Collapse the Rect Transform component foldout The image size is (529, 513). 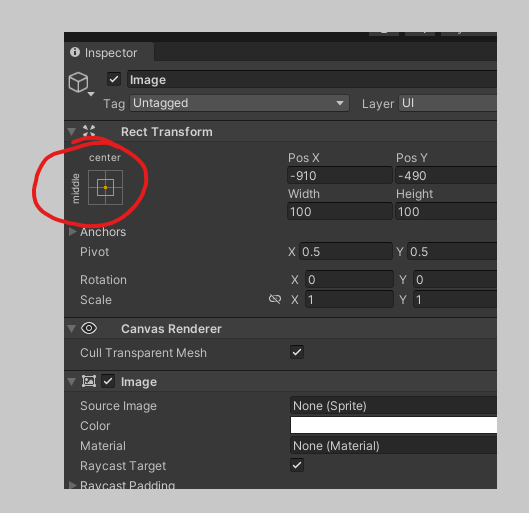72,132
